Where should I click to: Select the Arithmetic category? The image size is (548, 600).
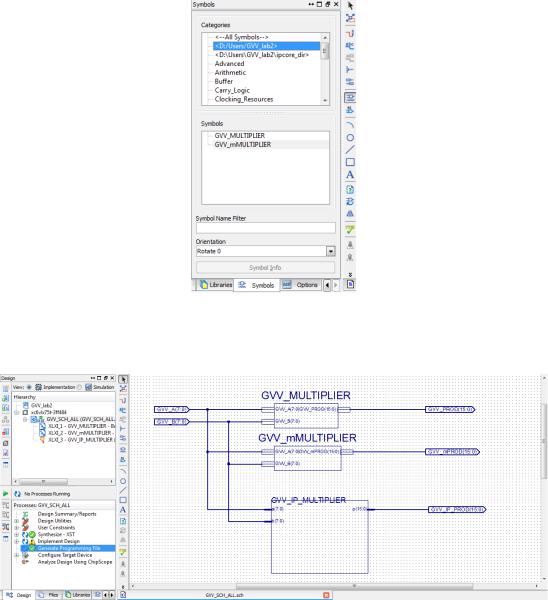pos(230,72)
